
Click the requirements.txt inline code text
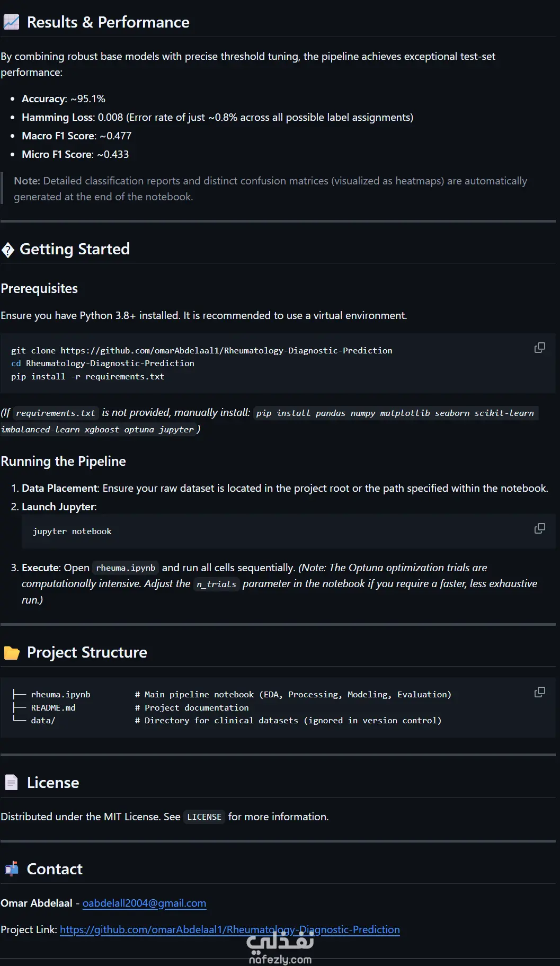pos(56,413)
